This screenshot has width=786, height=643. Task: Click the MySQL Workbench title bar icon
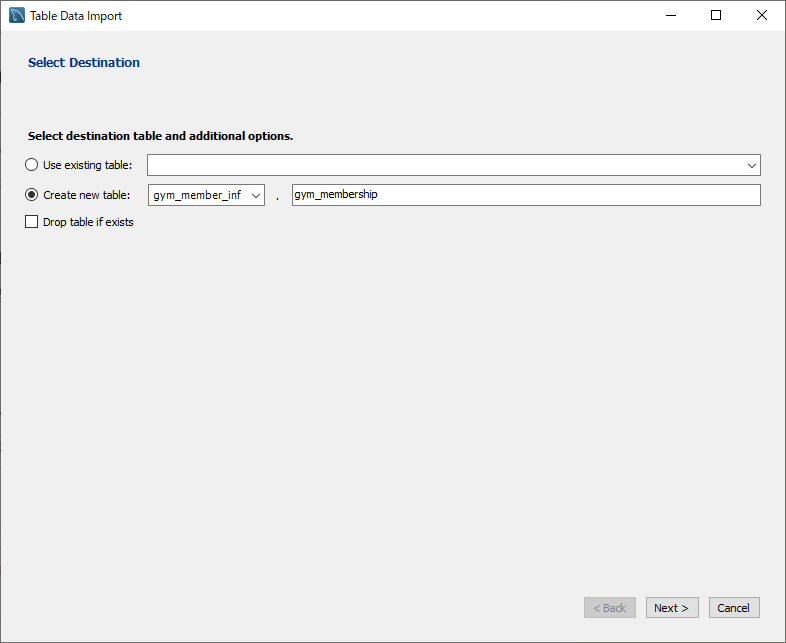17,16
